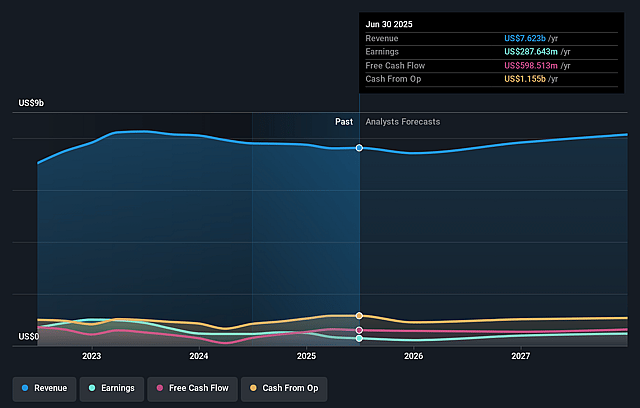Screen dimensions: 640x408
Task: Click the tooltip Cash From Op label
Action: (x=393, y=79)
